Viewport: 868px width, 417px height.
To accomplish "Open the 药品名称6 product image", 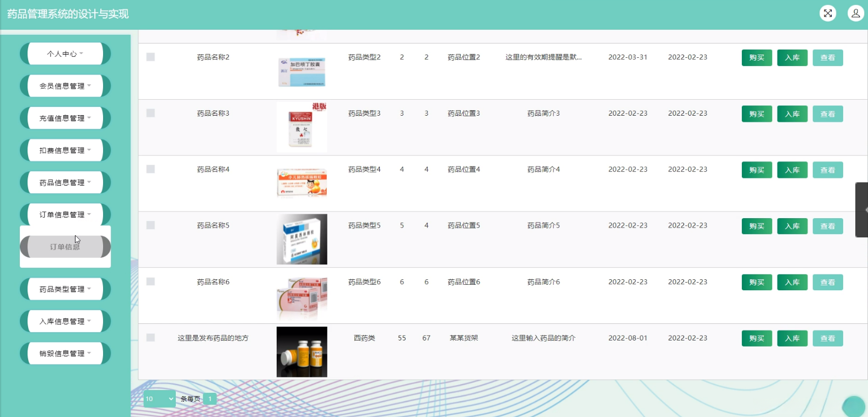I will click(x=302, y=296).
